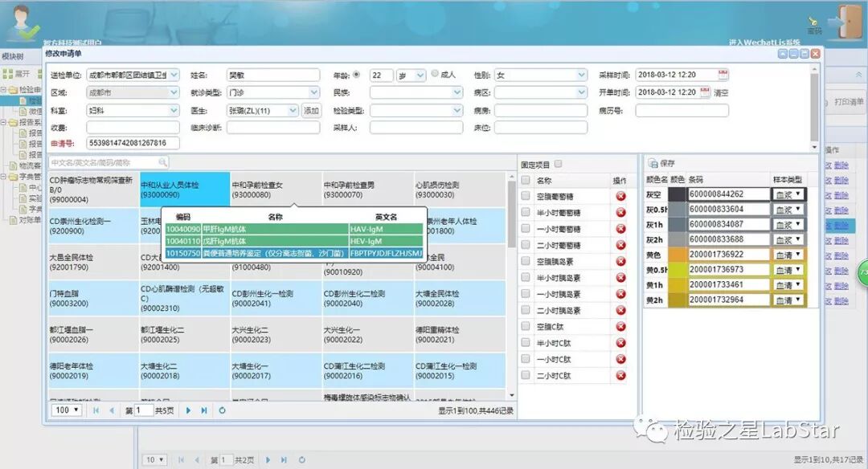Open the 科室 dropdown showing 妇科
This screenshot has width=868, height=469.
pos(174,111)
